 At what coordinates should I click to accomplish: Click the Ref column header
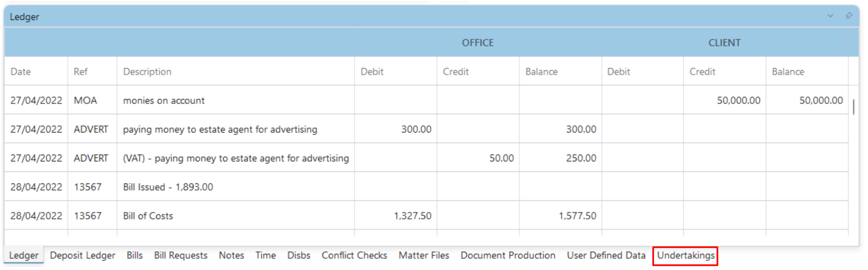coord(92,71)
